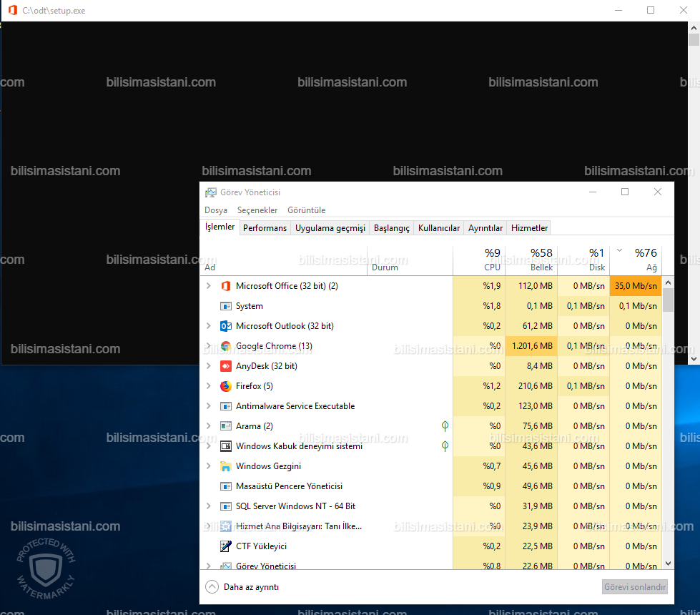The width and height of the screenshot is (700, 615).
Task: Select the İşlemler tab
Action: (220, 227)
